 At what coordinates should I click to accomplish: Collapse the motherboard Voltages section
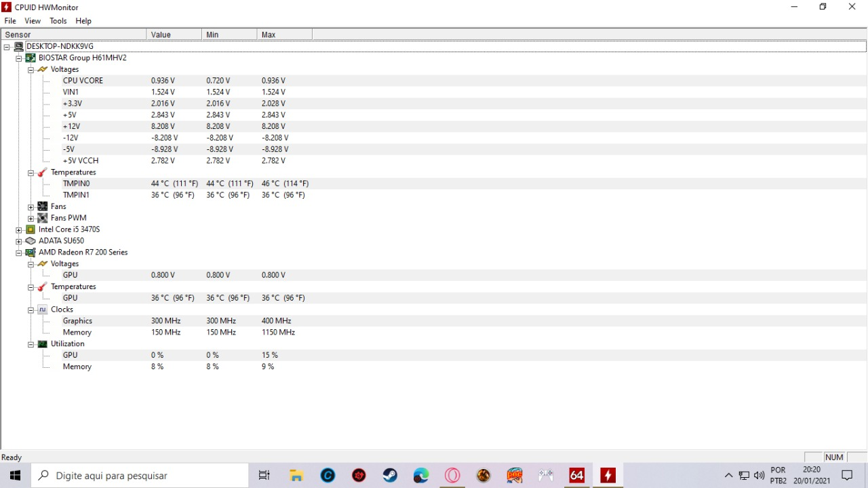31,70
